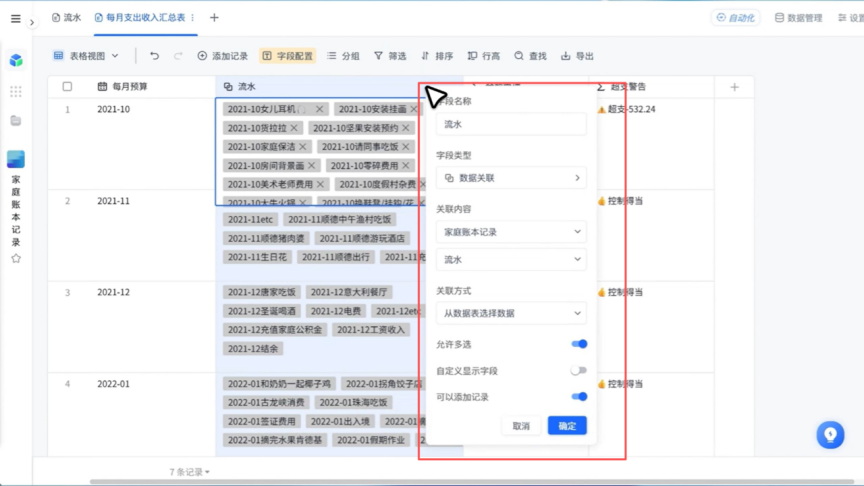Click the 2022-01签证费用 tag

click(262, 421)
